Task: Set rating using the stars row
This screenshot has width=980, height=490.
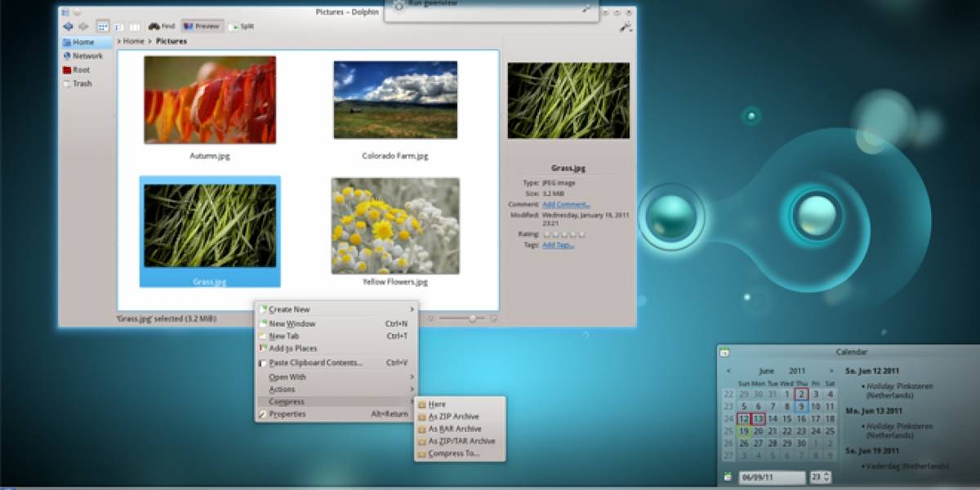Action: pyautogui.click(x=565, y=234)
